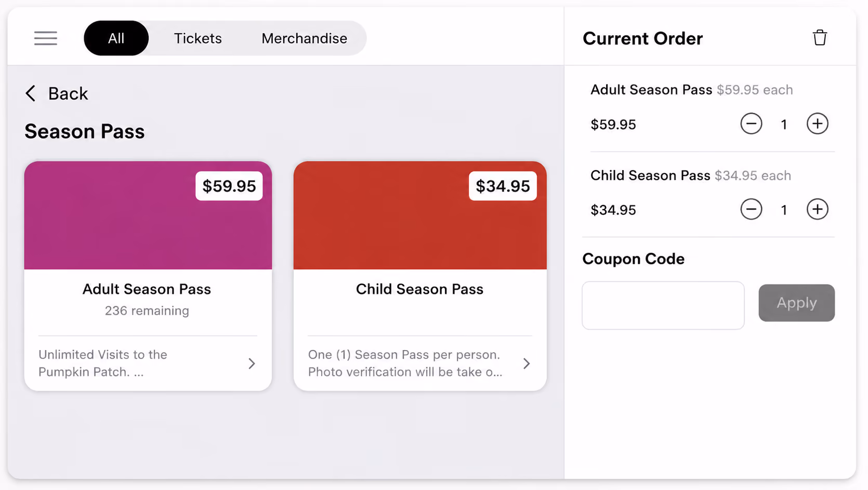Image resolution: width=868 pixels, height=490 pixels.
Task: Switch to the Tickets tab
Action: click(198, 38)
